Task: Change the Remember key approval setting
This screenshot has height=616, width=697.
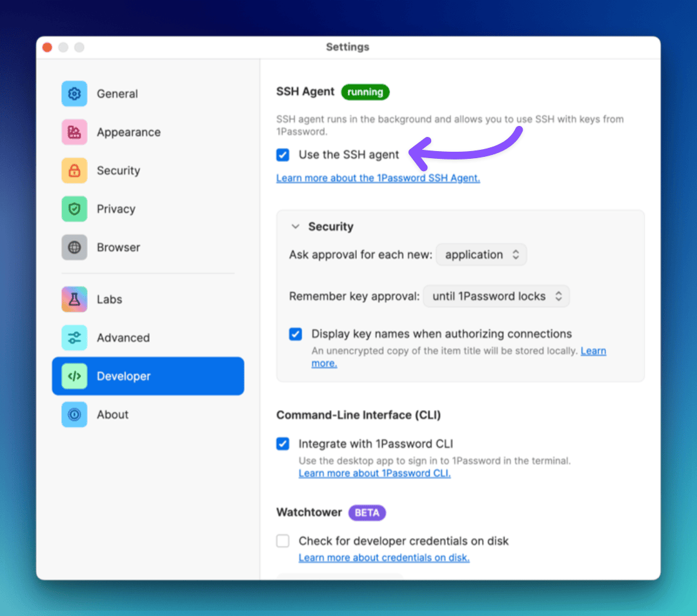Action: (x=496, y=296)
